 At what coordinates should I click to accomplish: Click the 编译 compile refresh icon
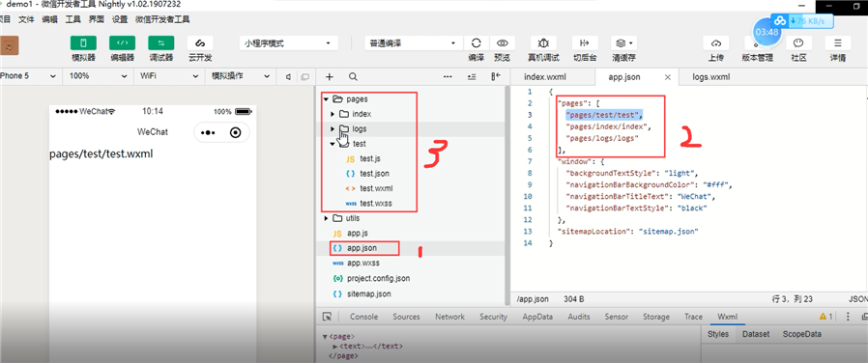477,43
